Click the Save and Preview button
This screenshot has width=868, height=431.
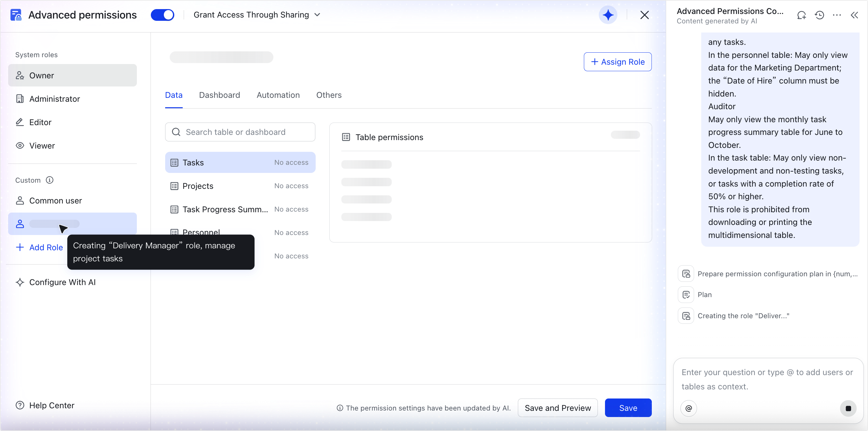(x=558, y=408)
